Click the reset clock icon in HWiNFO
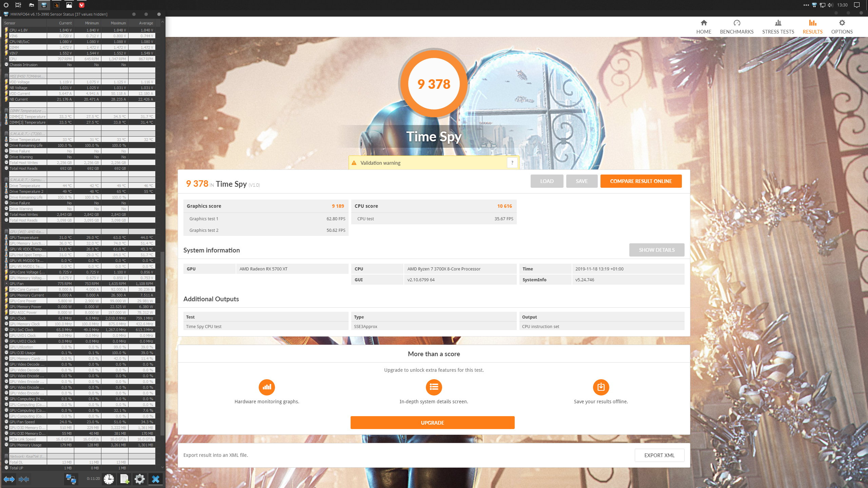 (109, 479)
